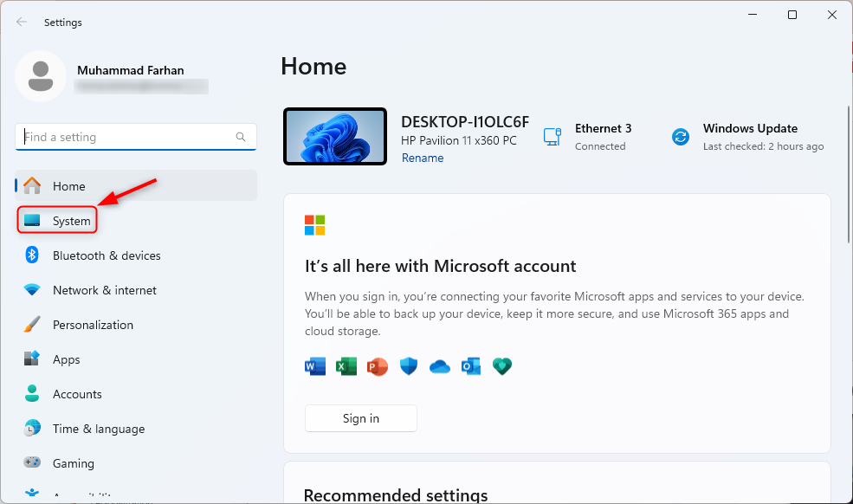Click the Recommended settings heading
The width and height of the screenshot is (853, 504).
(396, 494)
